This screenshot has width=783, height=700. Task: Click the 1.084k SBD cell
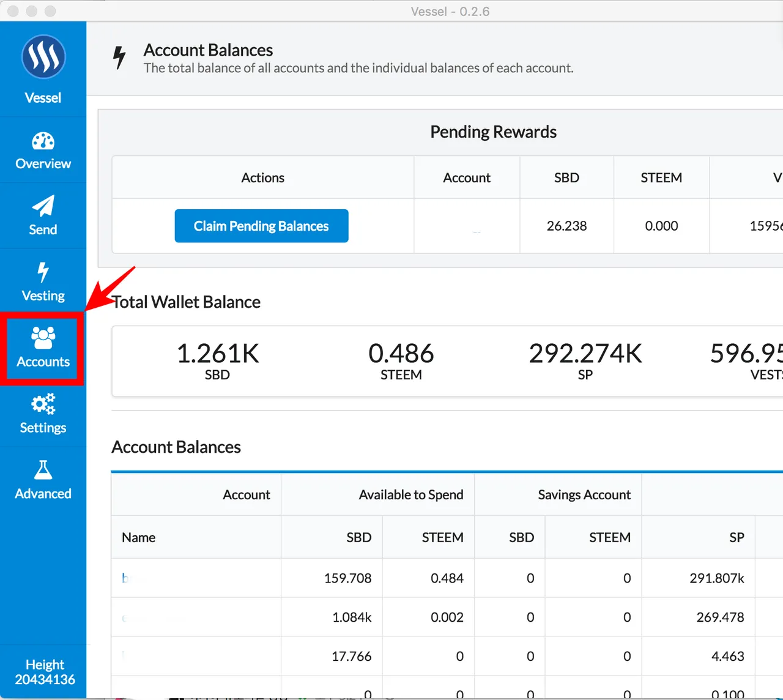[x=352, y=617]
